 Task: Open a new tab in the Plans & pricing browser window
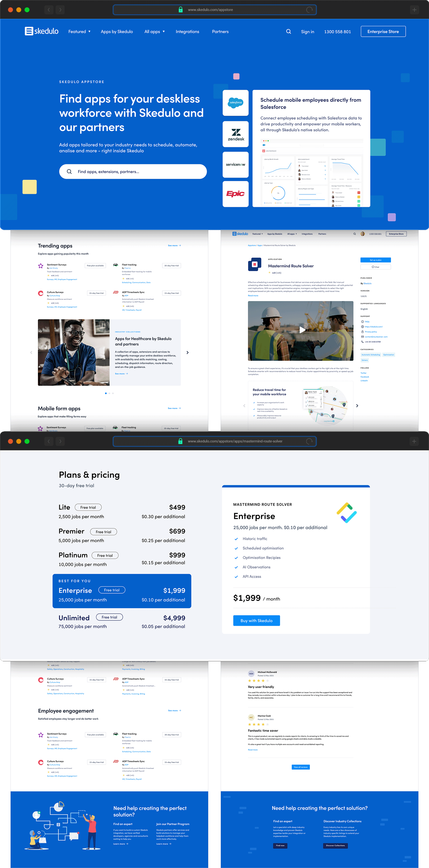(414, 441)
